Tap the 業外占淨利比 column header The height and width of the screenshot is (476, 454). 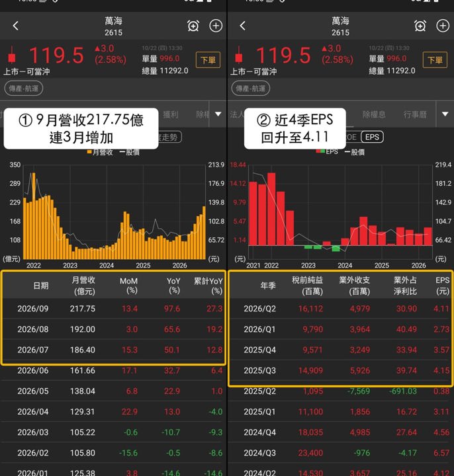click(406, 286)
